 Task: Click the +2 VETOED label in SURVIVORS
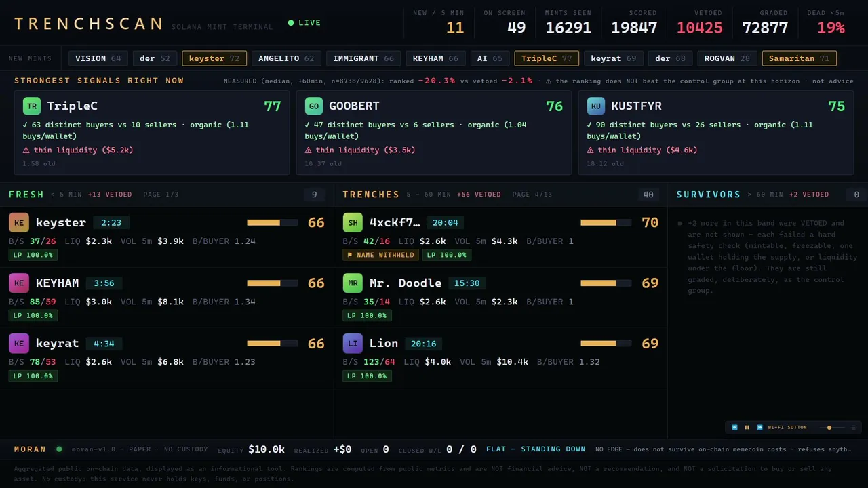(809, 195)
